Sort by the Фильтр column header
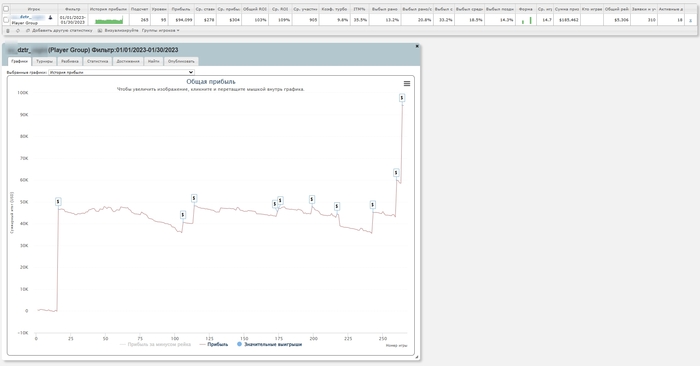Viewport: 700px width, 366px height. (x=73, y=9)
